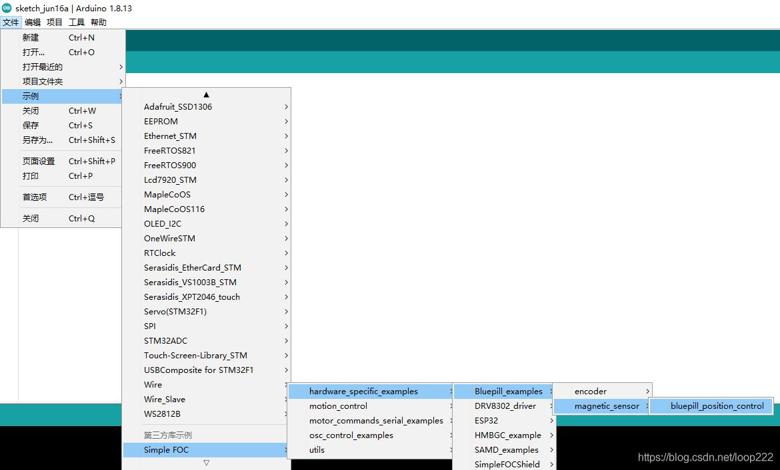Open USBComposite for STM32F1 examples
The image size is (780, 470).
pos(206,370)
